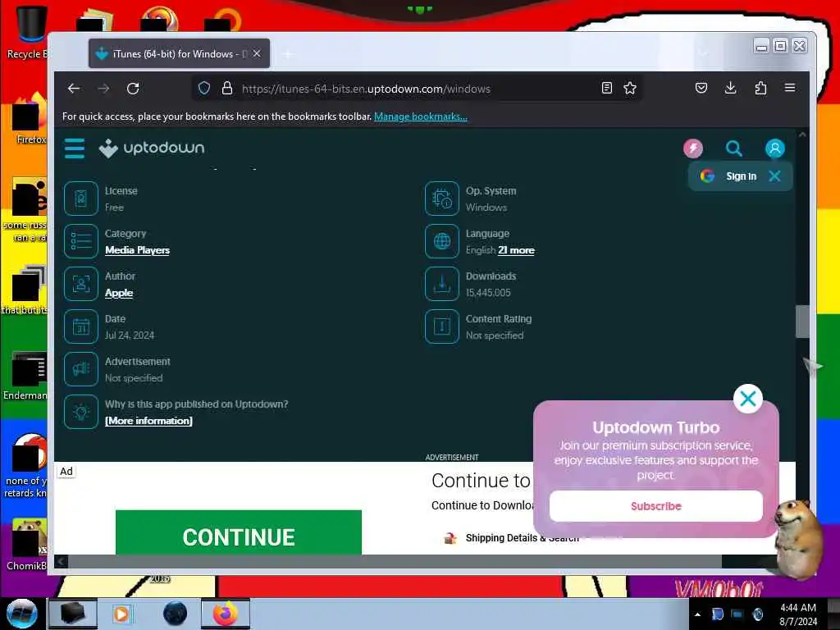
Task: Open the 21 more languages link
Action: tap(517, 250)
